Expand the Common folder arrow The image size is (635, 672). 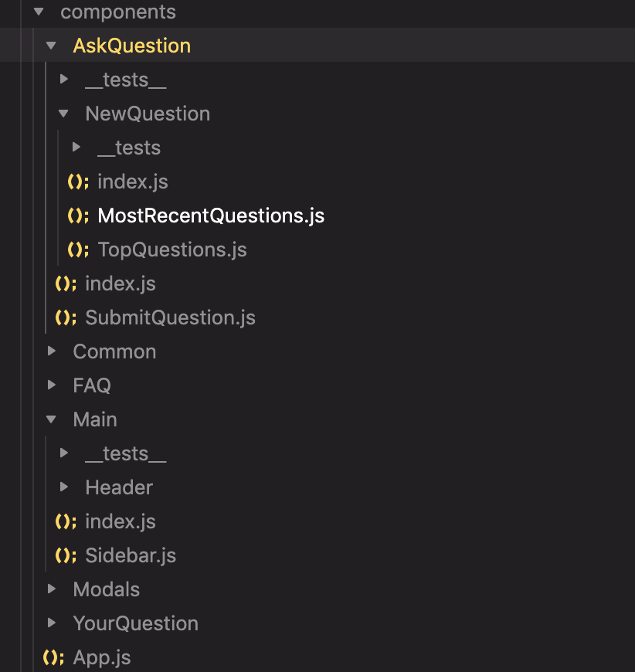pyautogui.click(x=52, y=351)
